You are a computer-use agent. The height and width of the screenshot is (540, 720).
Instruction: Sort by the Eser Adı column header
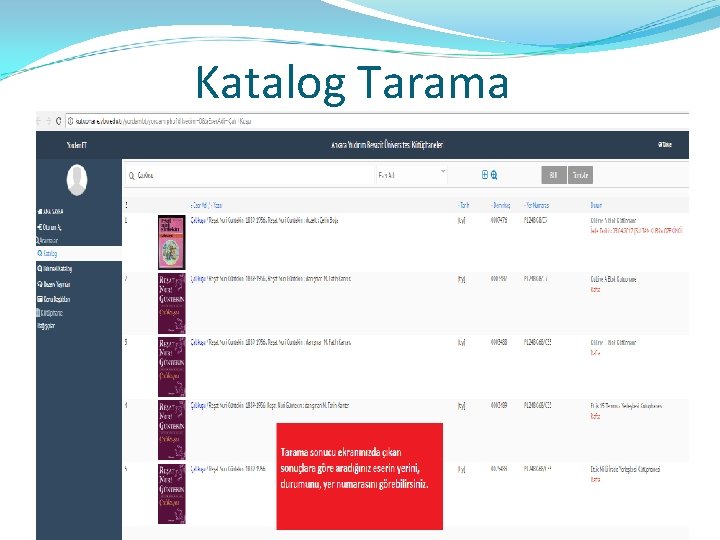coord(200,205)
